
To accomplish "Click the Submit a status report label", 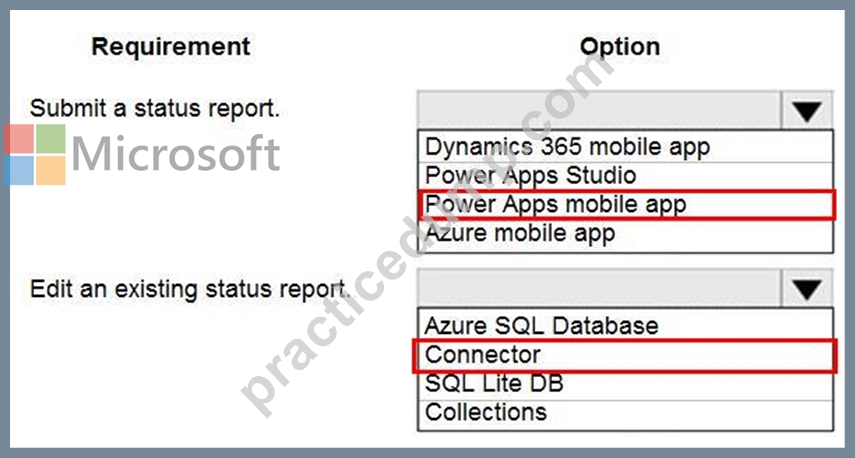I will 154,109.
